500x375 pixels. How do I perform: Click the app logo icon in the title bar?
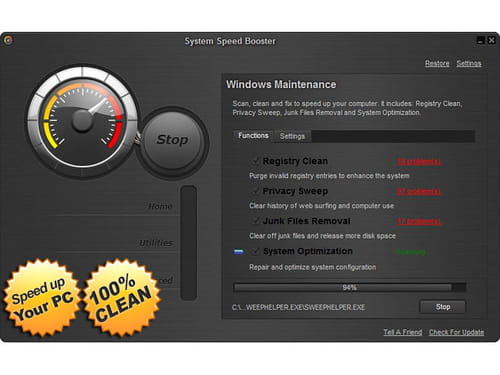click(8, 40)
